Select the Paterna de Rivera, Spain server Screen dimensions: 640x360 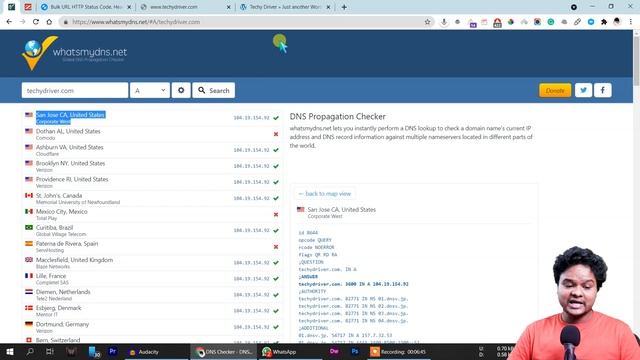point(152,247)
